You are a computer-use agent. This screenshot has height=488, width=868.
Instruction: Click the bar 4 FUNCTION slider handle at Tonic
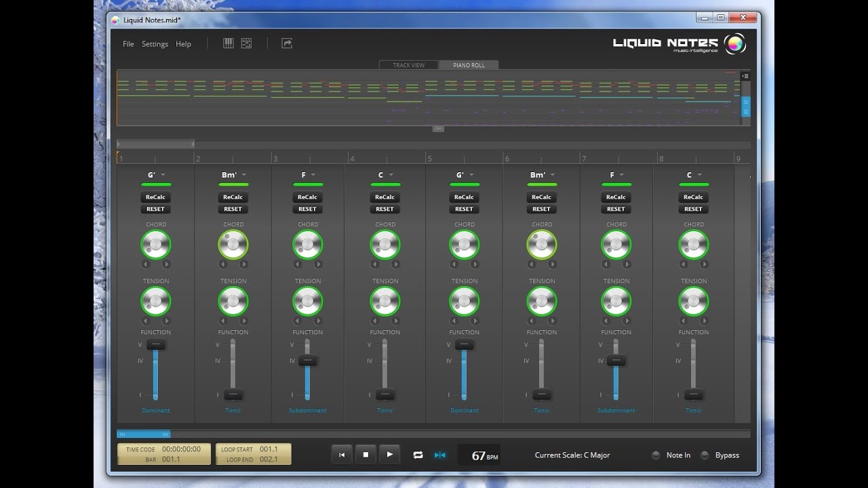point(385,394)
